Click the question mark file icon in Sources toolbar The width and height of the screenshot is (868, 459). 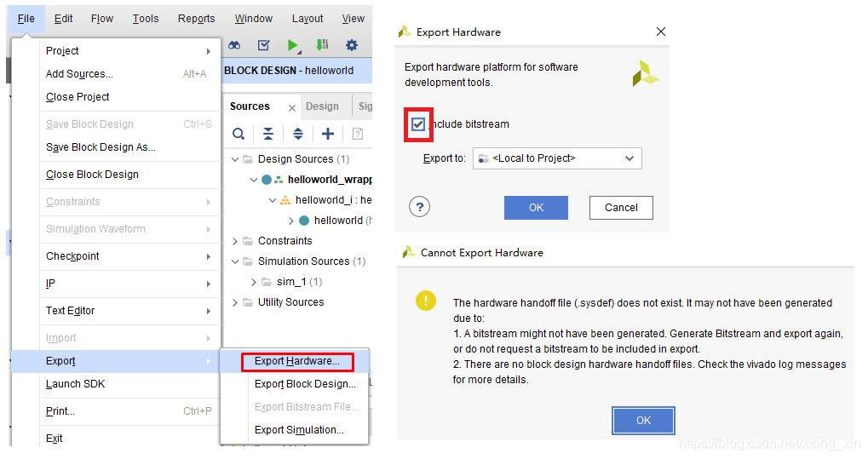pyautogui.click(x=358, y=134)
